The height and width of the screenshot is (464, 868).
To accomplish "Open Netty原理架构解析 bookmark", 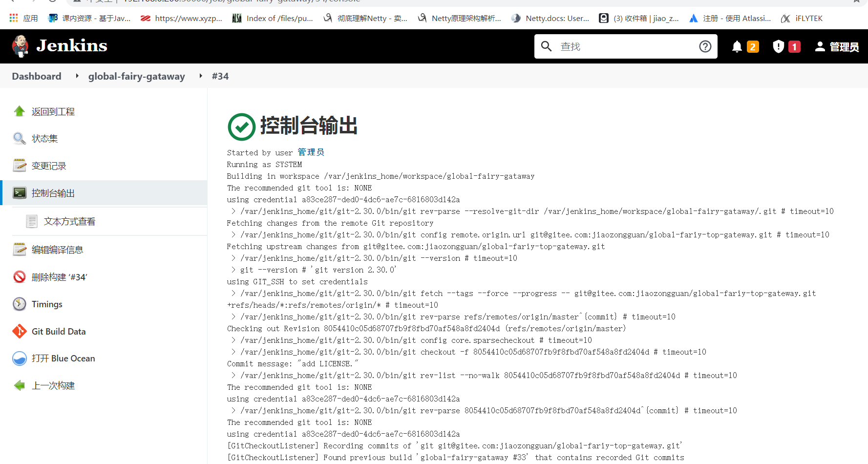I will coord(459,18).
